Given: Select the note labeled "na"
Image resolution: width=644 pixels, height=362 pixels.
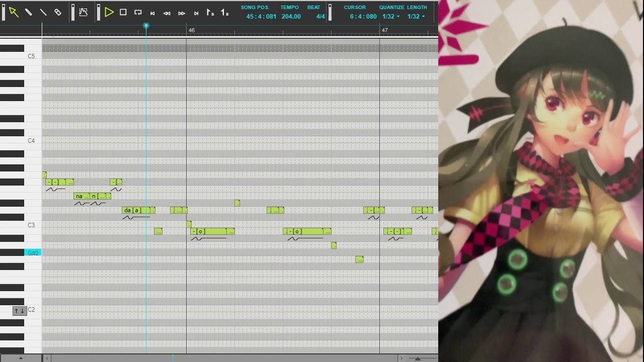Looking at the screenshot, I should click(x=82, y=196).
